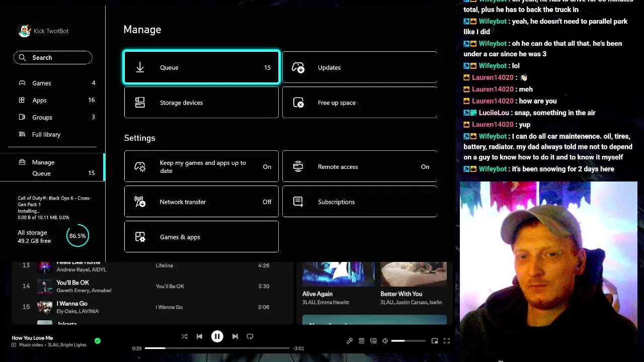
Task: Toggle shuffle in the music player
Action: (x=184, y=336)
